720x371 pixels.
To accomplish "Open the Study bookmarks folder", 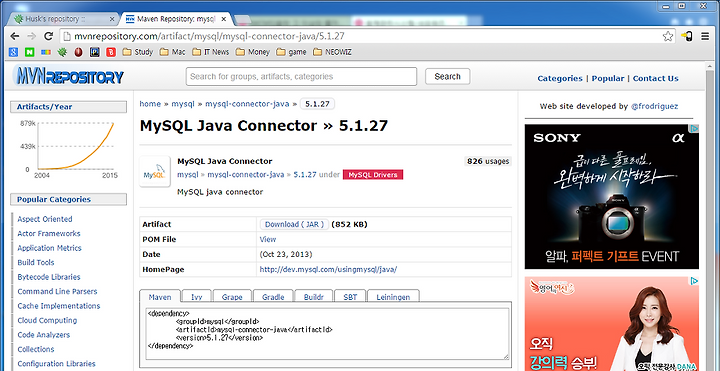I will [x=138, y=52].
